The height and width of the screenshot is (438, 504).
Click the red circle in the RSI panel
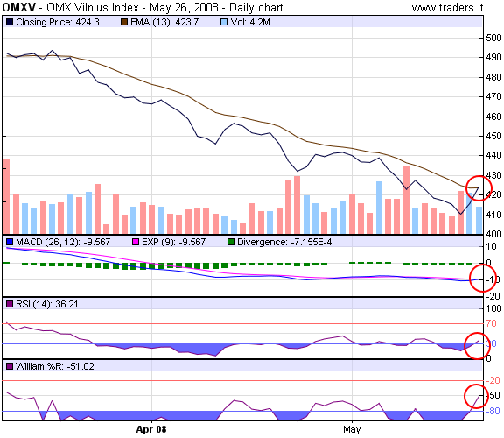[478, 346]
